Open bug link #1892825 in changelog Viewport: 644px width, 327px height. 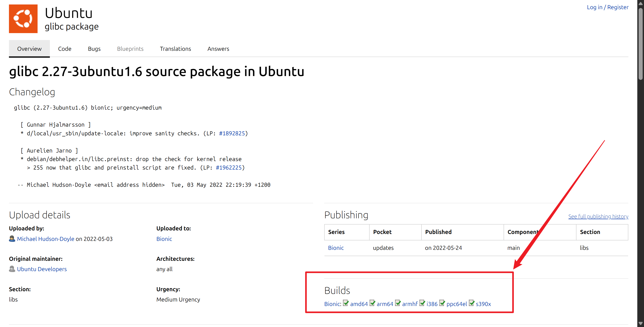click(x=232, y=133)
